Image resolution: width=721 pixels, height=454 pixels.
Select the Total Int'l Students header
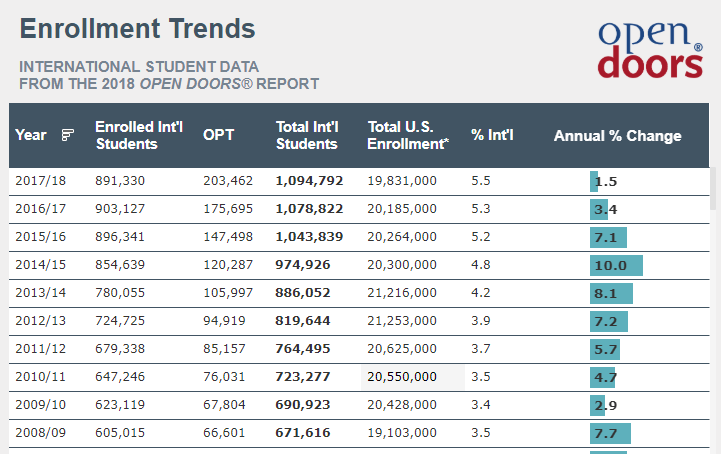[x=307, y=136]
